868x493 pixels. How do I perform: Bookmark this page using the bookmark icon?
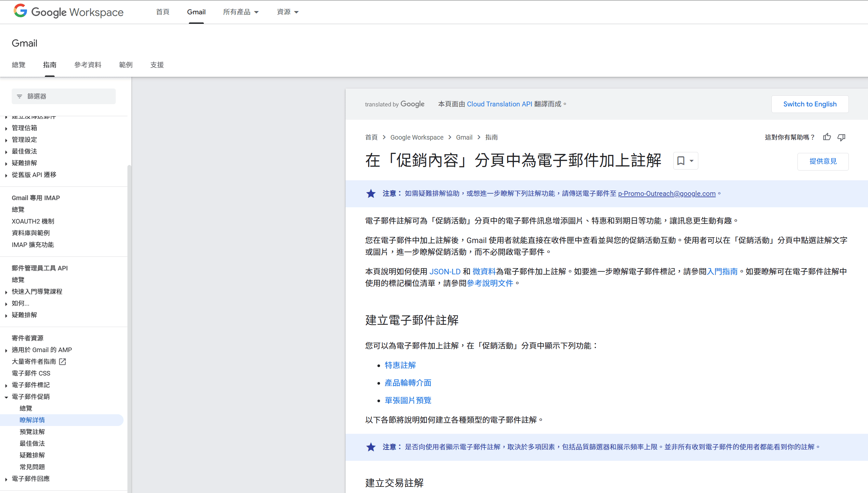point(681,161)
